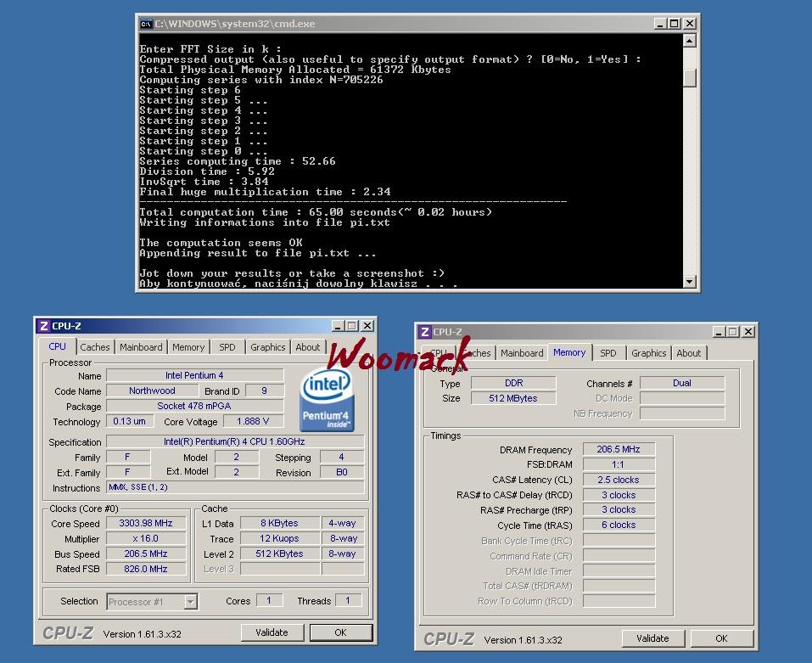812x663 pixels.
Task: Open SPD tab in right CPU-Z window
Action: (608, 353)
